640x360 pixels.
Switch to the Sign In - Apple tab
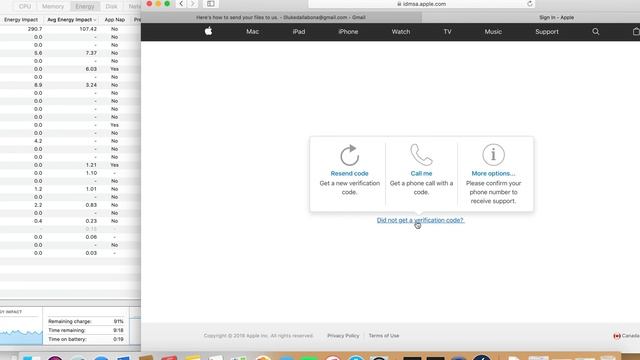(x=531, y=18)
